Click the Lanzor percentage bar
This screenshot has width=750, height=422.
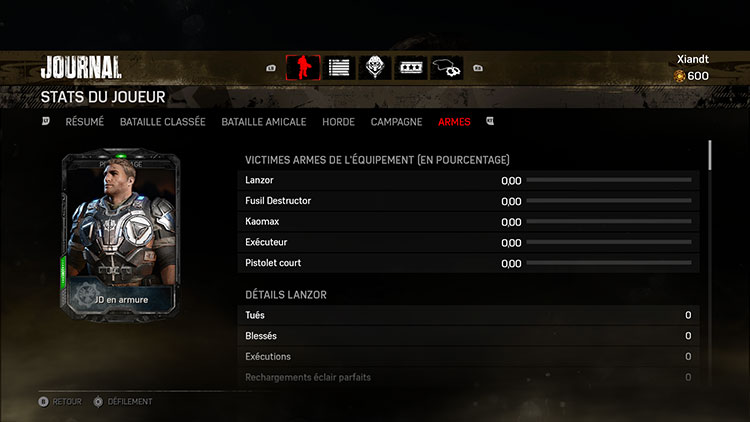609,180
